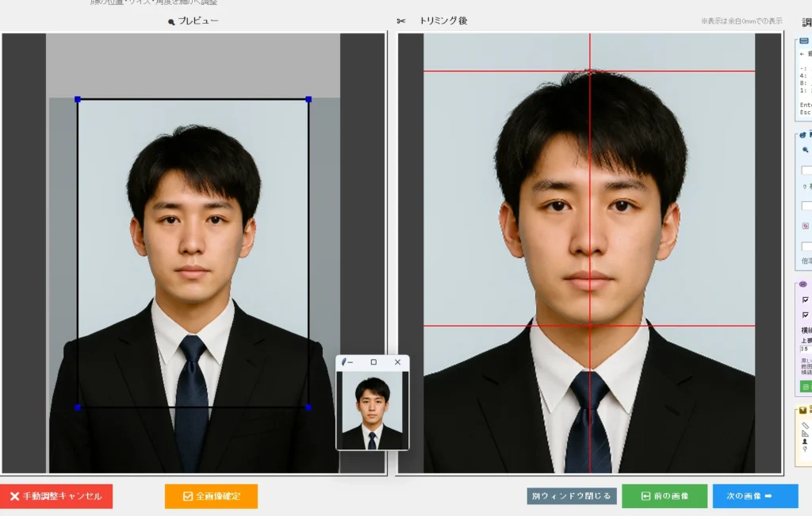812x516 pixels.
Task: Click the 手動調整キャンセル button
Action: click(x=56, y=496)
